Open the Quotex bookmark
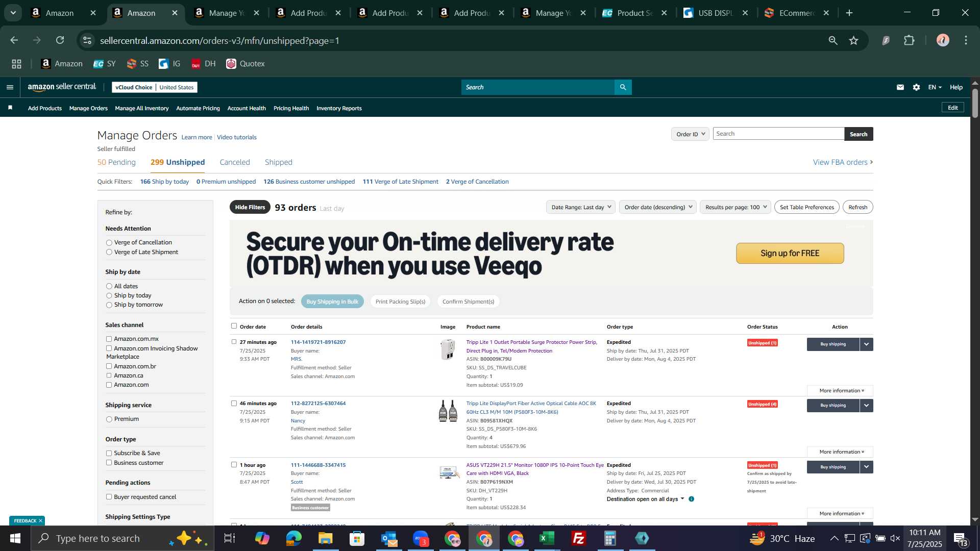 click(246, 64)
